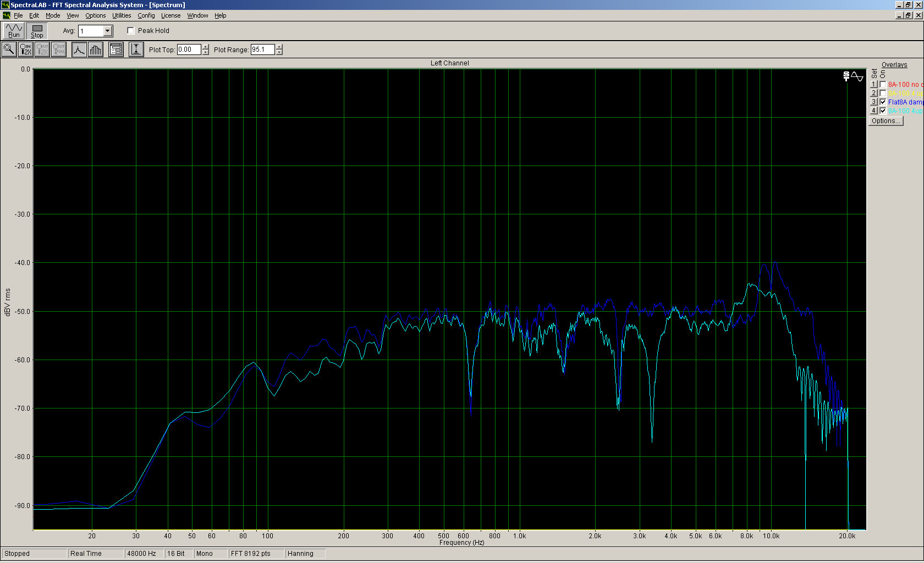Screen dimensions: 924x563
Task: Increase the Plot Top value with up arrow
Action: 206,47
